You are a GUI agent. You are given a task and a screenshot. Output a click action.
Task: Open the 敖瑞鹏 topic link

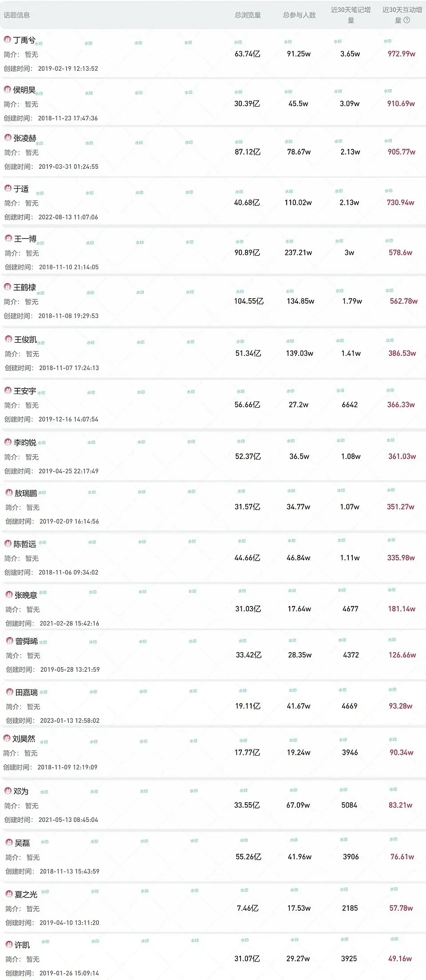tap(26, 493)
